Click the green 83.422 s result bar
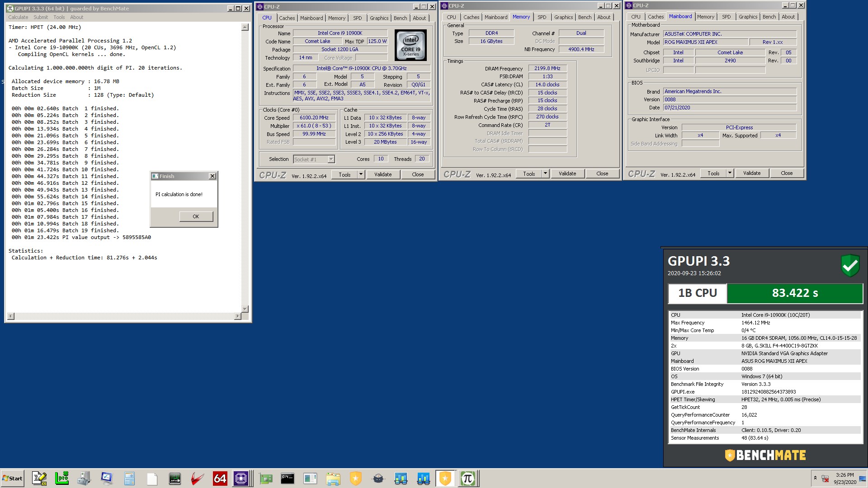The image size is (868, 488). pos(795,293)
